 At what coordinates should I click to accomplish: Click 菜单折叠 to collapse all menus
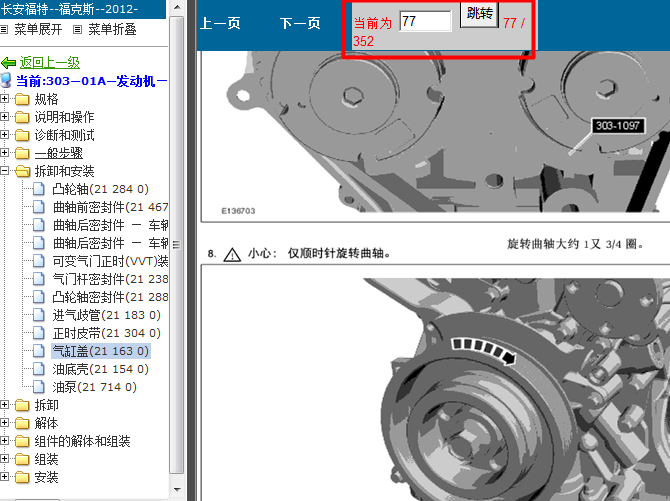click(112, 29)
